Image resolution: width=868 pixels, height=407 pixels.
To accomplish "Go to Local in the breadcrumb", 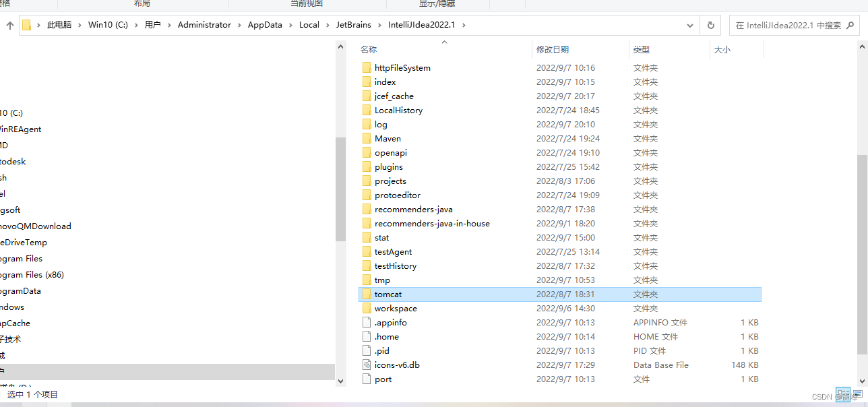I will point(309,26).
